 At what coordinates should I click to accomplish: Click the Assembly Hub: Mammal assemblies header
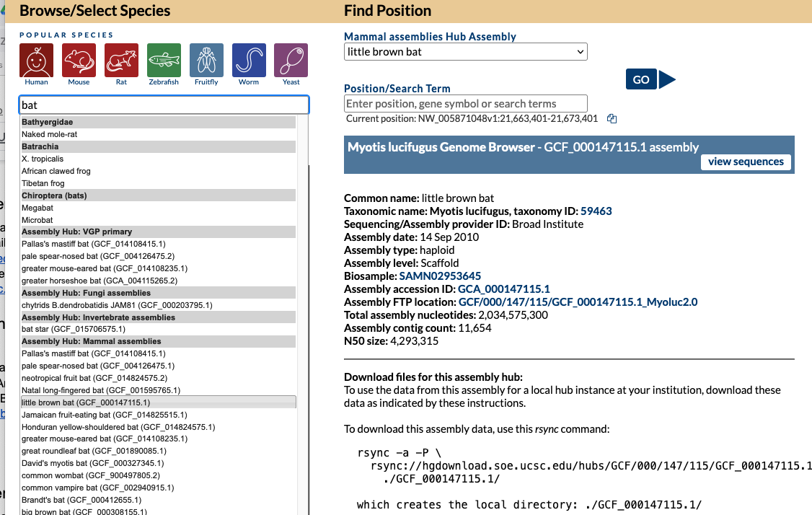(x=159, y=341)
